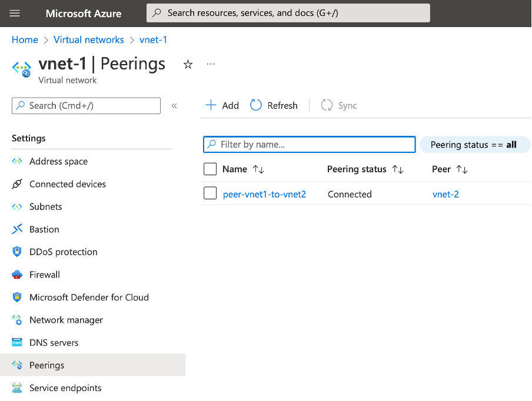
Task: Sort by Peering status column arrows
Action: click(x=398, y=169)
